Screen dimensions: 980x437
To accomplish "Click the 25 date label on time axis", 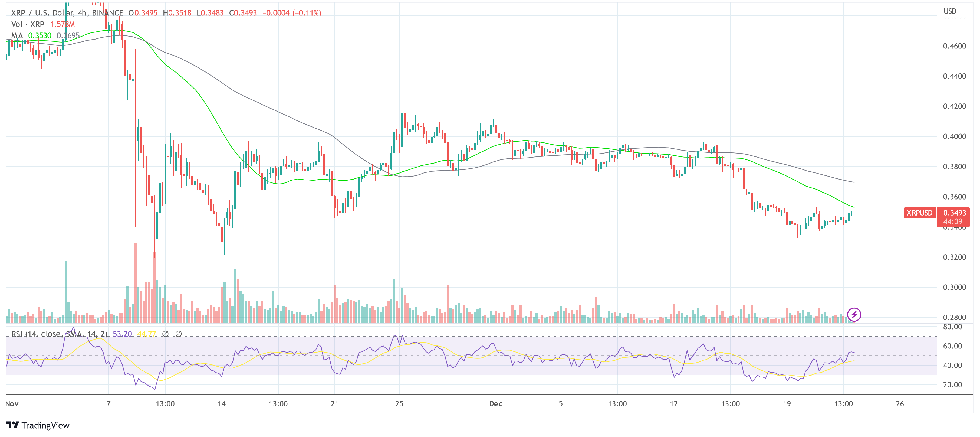I will coord(399,403).
